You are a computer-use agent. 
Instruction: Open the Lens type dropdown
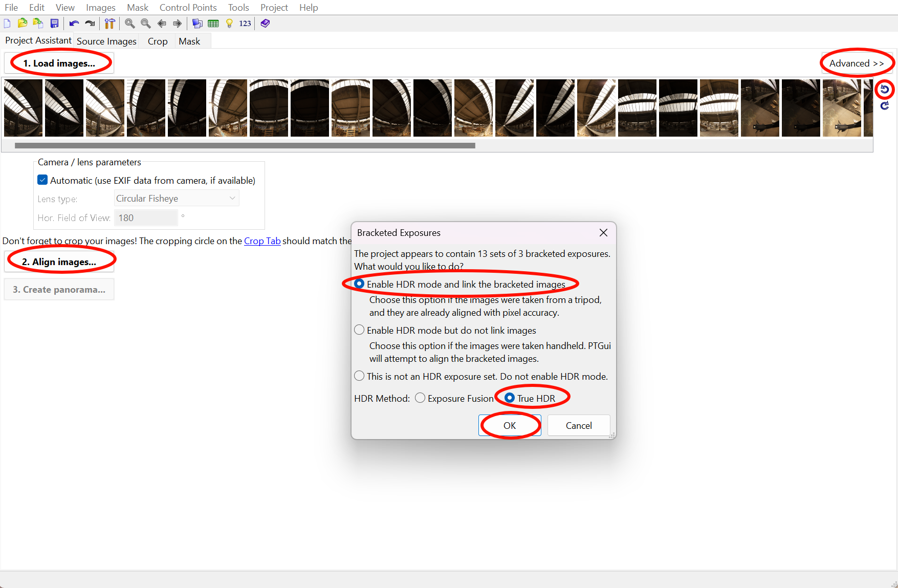pos(177,198)
